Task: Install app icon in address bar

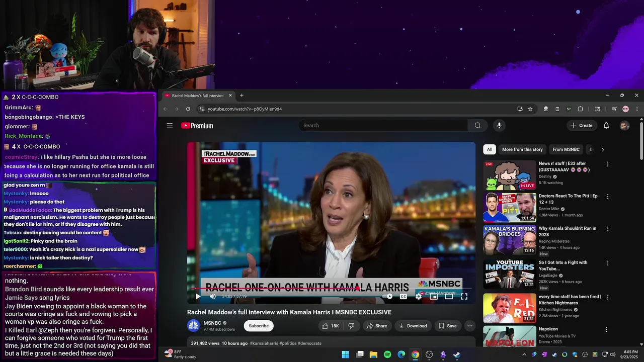Action: 520,109
